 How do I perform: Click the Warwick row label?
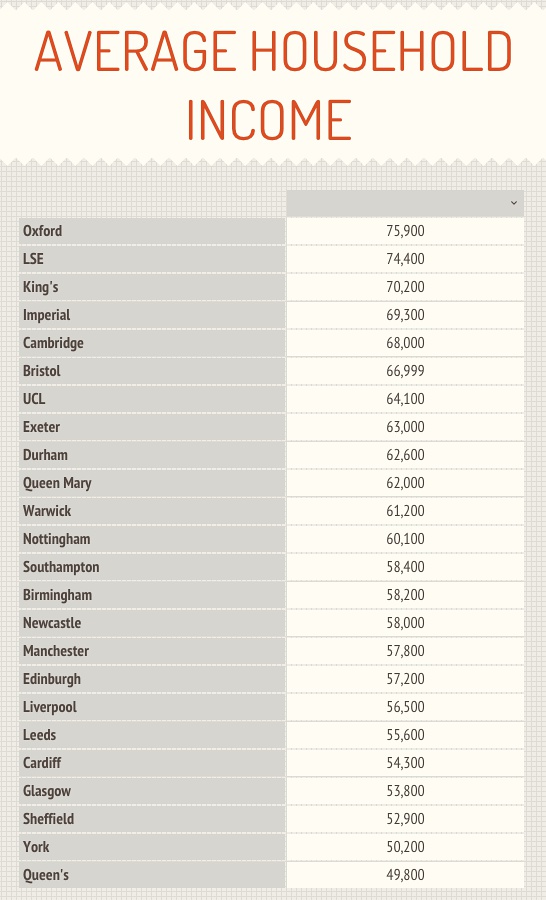152,511
